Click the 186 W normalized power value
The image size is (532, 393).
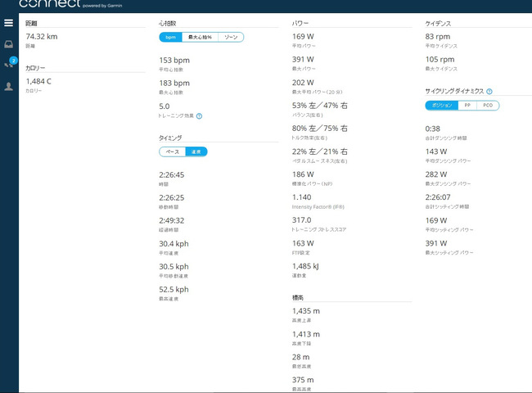pyautogui.click(x=303, y=174)
